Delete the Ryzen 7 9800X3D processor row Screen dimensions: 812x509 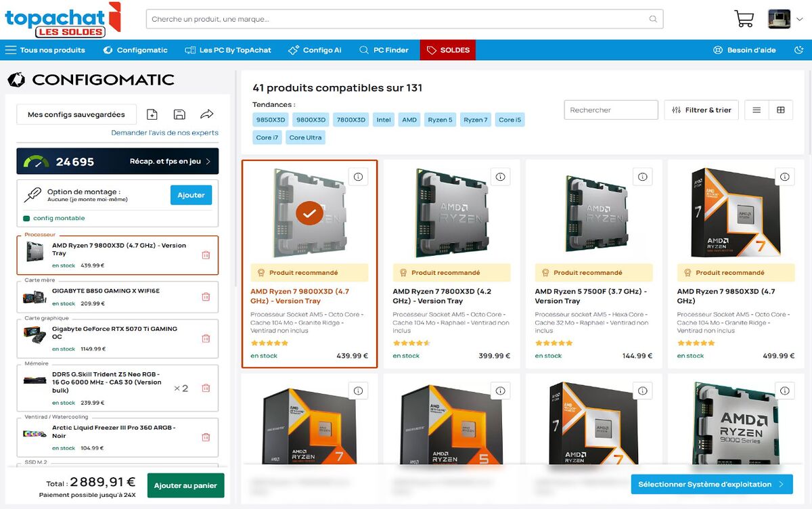(x=206, y=255)
